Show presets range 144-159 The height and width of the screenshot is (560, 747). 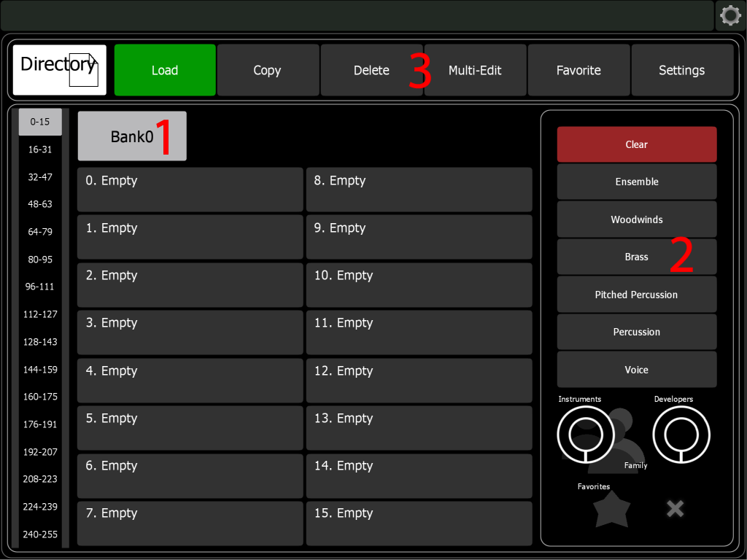pyautogui.click(x=40, y=370)
